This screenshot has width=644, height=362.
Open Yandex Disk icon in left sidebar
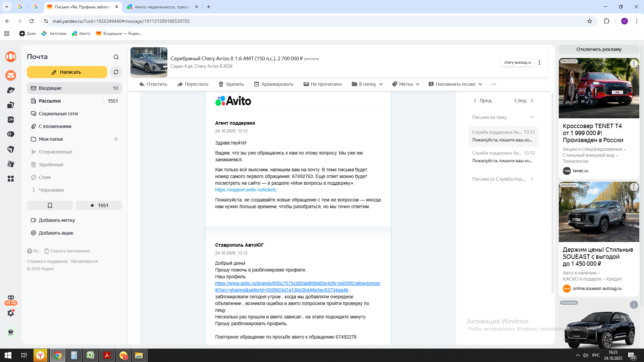click(x=11, y=90)
